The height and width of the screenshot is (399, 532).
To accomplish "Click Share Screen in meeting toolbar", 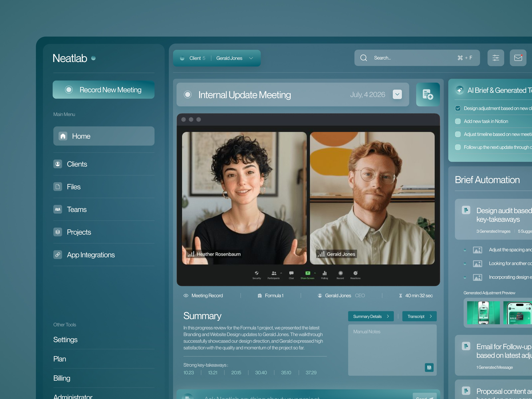I will click(307, 275).
